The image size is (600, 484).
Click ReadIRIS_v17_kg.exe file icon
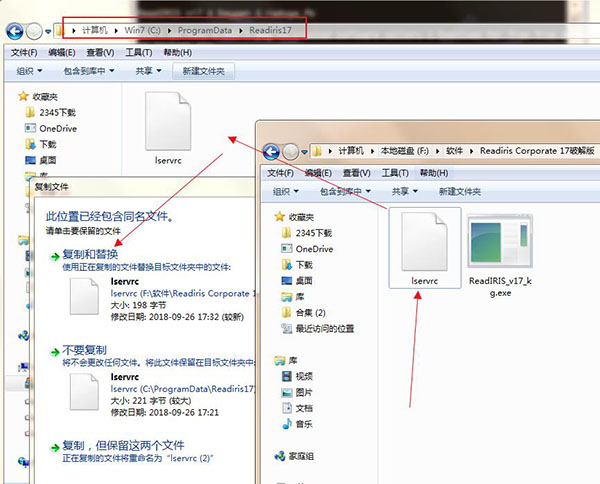pos(498,241)
